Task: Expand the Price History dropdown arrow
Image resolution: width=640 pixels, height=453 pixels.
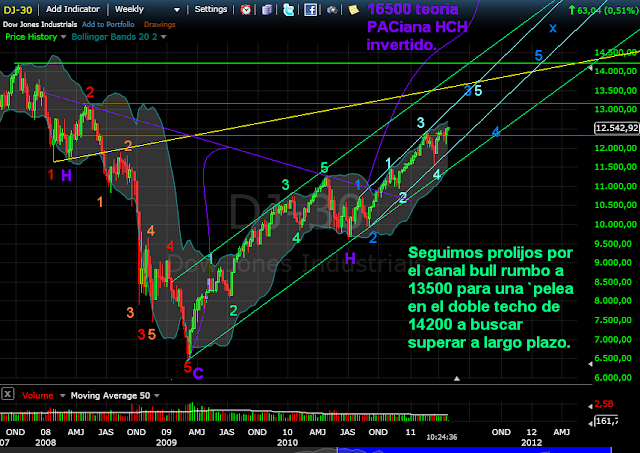Action: (63, 37)
